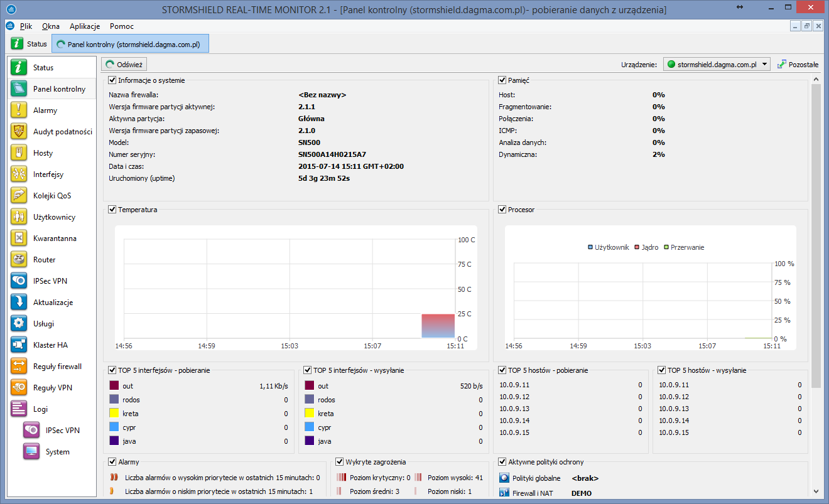Viewport: 829px width, 504px height.
Task: Open IPSec VPN log icon under Logi
Action: pyautogui.click(x=31, y=430)
